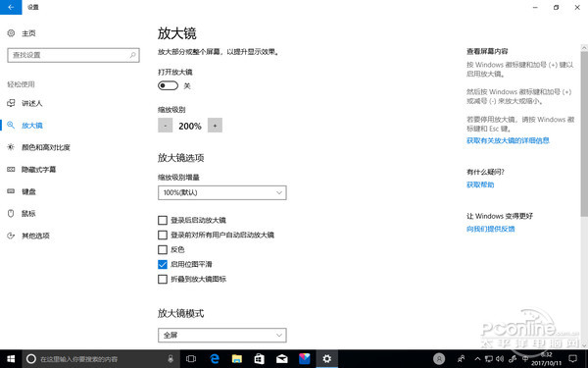Open the user avatar in system tray

coord(439,359)
